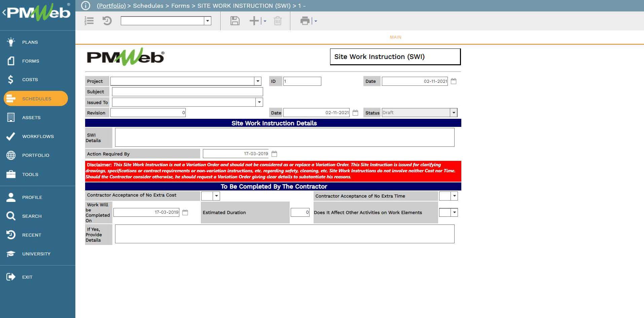Click the (Portfolio) breadcrumb link
Viewport: 644px width, 318px height.
pyautogui.click(x=111, y=5)
